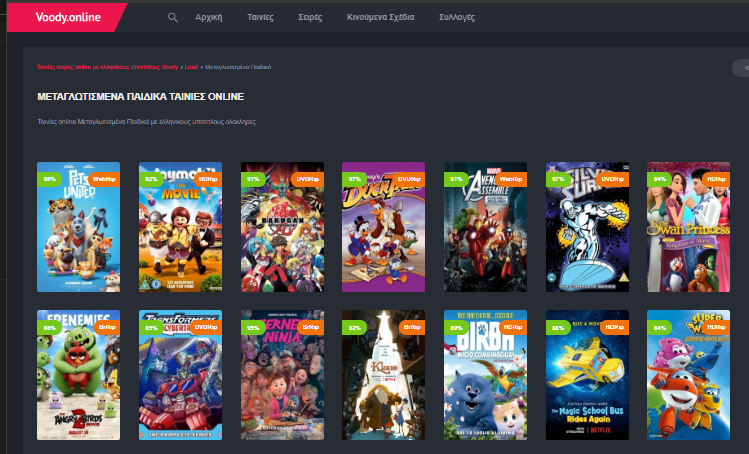Follow the first breadcrumb link ending with Voody
The width and height of the screenshot is (749, 454).
pos(107,67)
